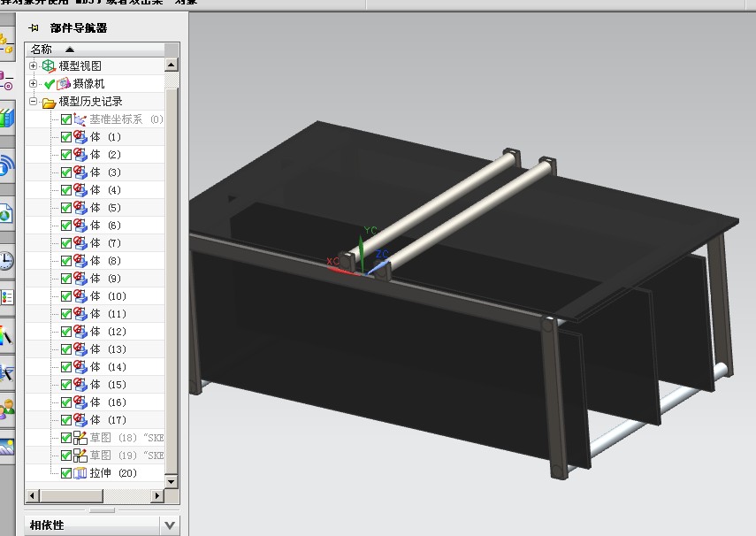The height and width of the screenshot is (536, 756).
Task: Open the HD3D tools sidebar tab
Action: tap(6, 165)
